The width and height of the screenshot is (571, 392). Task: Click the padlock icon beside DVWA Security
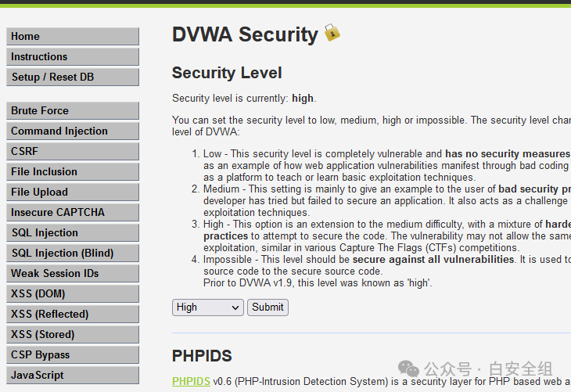(x=332, y=33)
